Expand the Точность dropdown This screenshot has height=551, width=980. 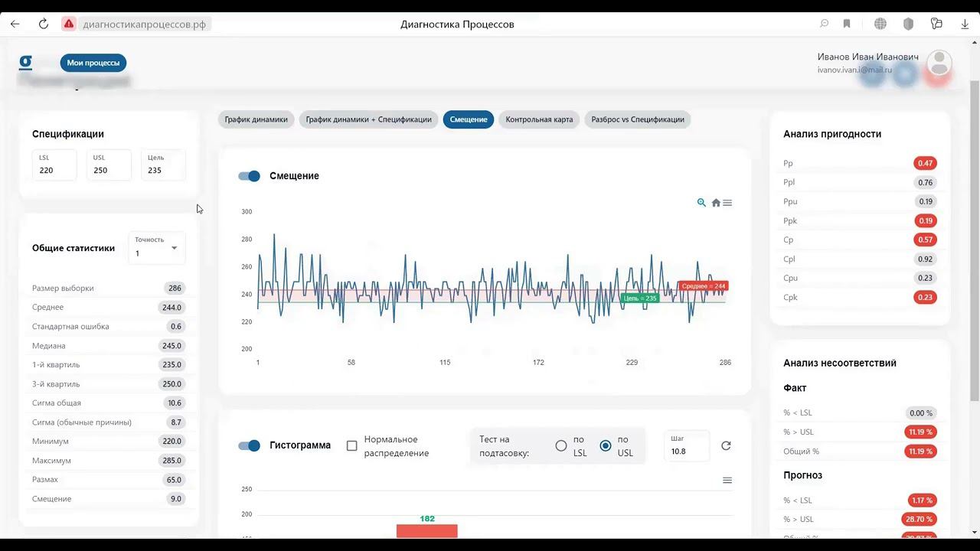156,247
